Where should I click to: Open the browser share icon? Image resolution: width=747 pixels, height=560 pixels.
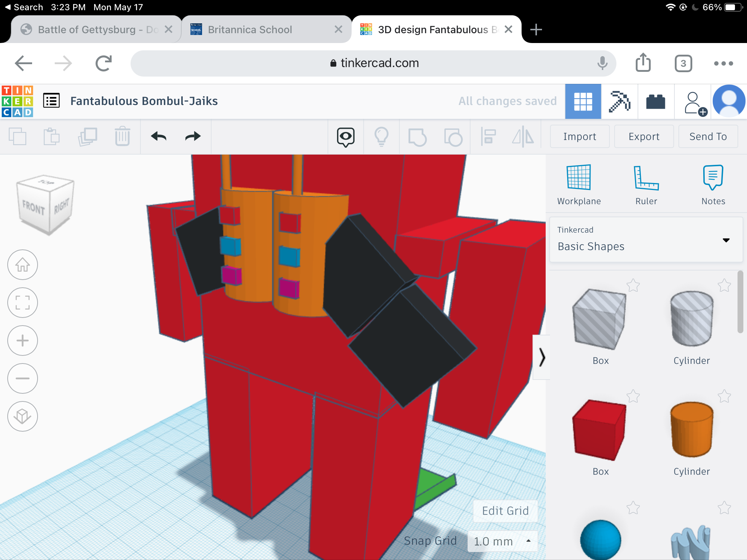coord(643,63)
